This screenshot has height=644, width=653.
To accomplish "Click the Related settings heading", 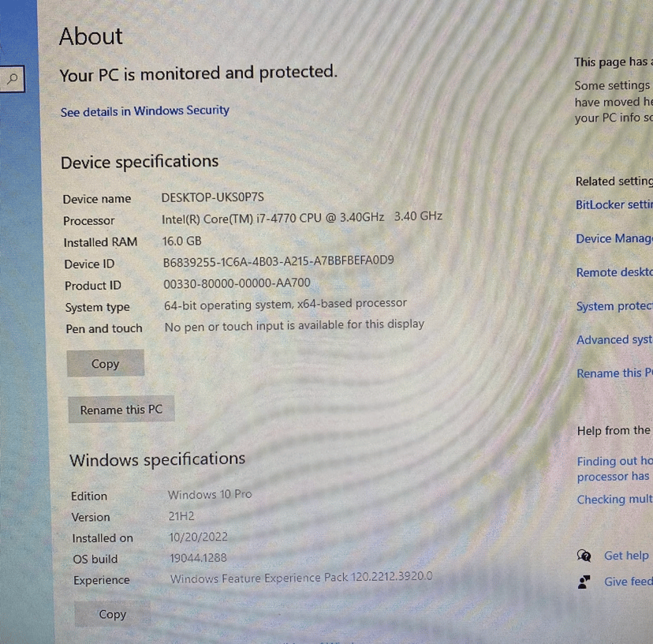I will pyautogui.click(x=614, y=182).
